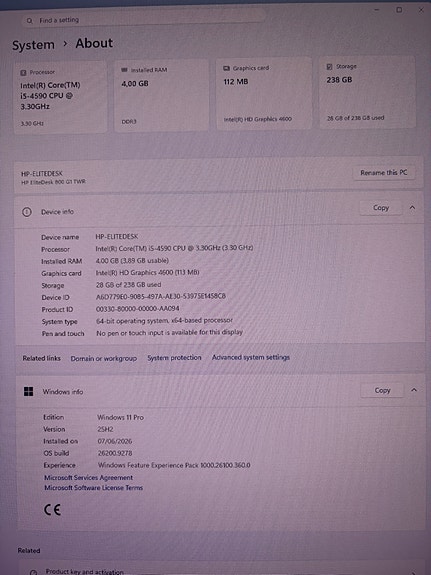Viewport: 431px width, 575px height.
Task: Click the search magnifier icon
Action: click(x=30, y=21)
